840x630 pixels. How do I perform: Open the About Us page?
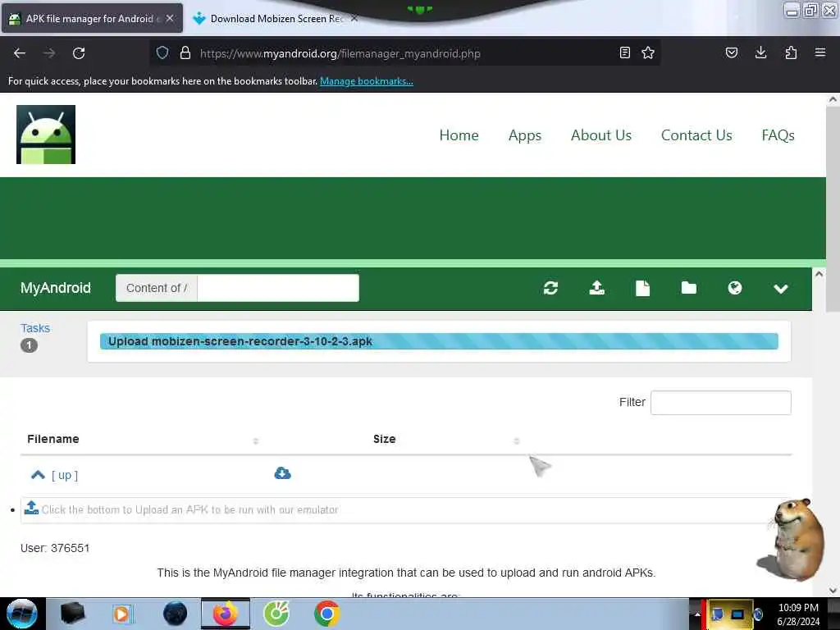point(601,135)
